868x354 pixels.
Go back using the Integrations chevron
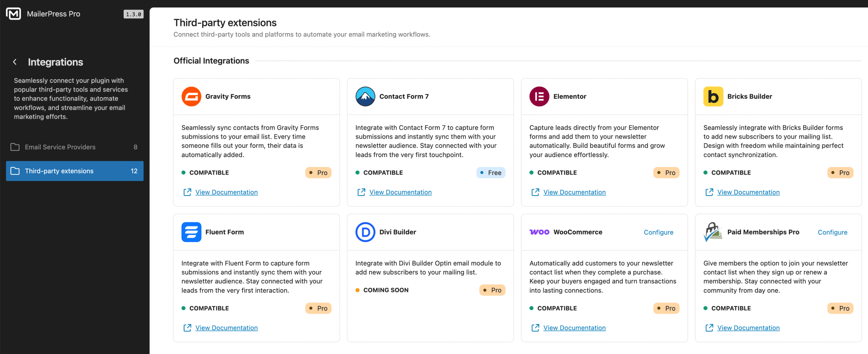[x=15, y=62]
